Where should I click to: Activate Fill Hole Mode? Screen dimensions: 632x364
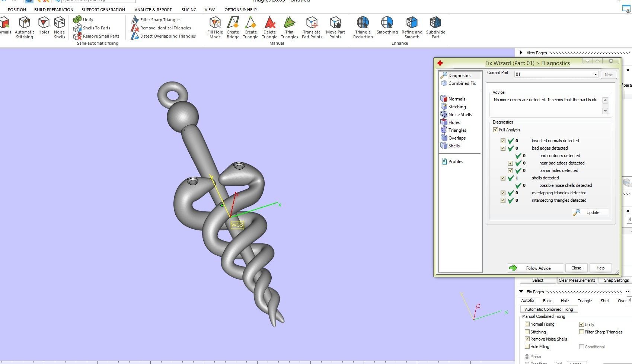click(x=215, y=28)
